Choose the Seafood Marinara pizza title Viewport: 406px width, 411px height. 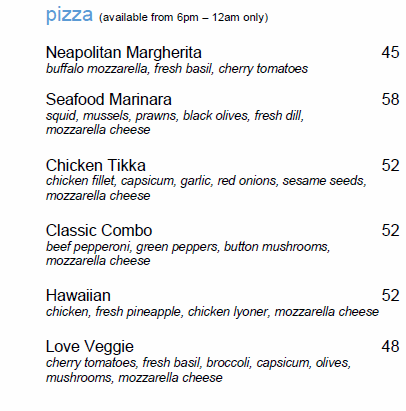(109, 99)
